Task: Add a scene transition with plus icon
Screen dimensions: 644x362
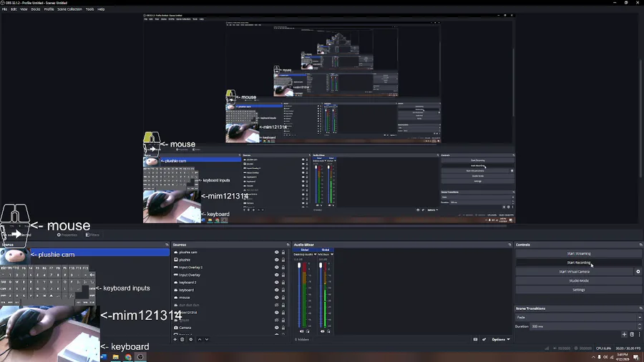Action: point(624,335)
